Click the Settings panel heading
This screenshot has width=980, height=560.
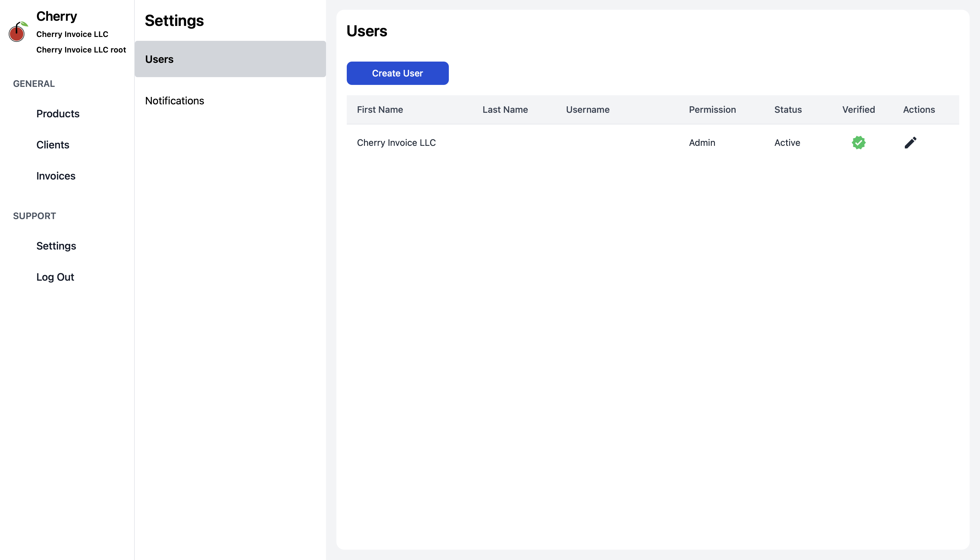click(174, 21)
